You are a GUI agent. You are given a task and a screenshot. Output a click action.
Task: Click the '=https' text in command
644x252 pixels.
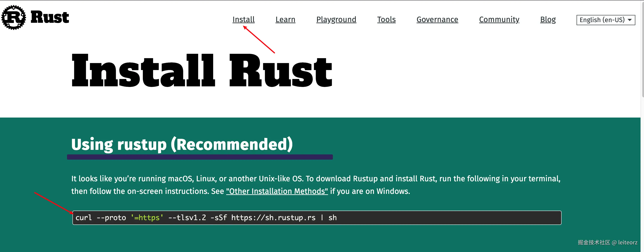(x=147, y=218)
